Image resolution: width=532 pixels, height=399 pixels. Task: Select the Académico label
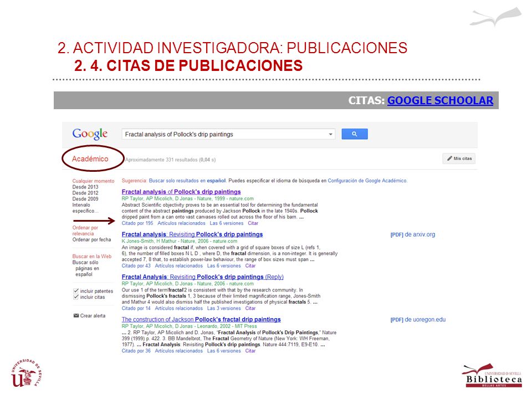(x=90, y=159)
